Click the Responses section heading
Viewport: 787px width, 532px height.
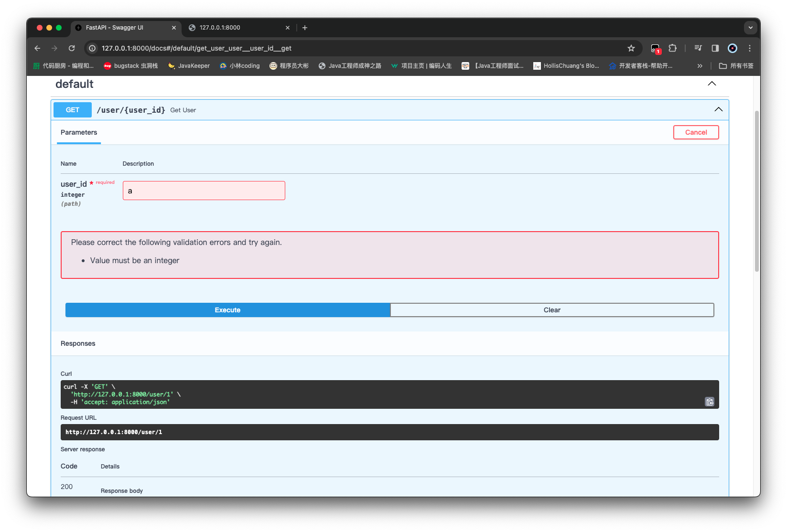78,343
